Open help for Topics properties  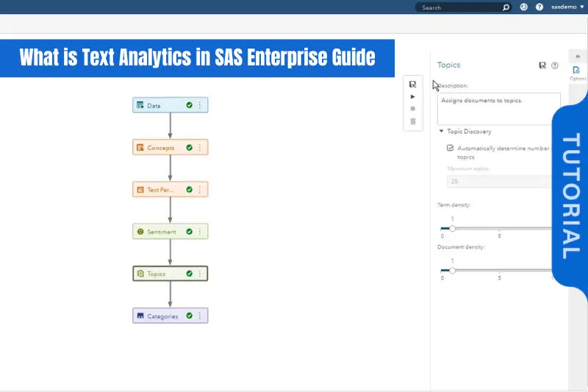pos(555,65)
